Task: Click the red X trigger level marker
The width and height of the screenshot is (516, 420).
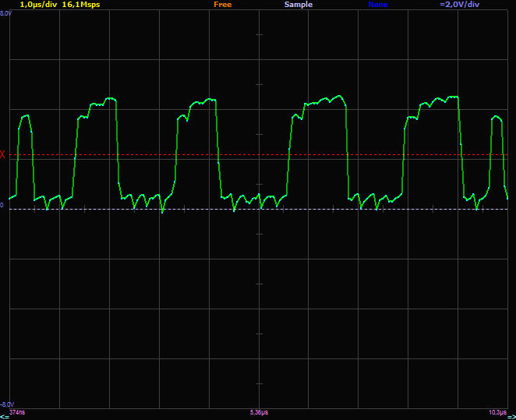Action: [x=2, y=154]
